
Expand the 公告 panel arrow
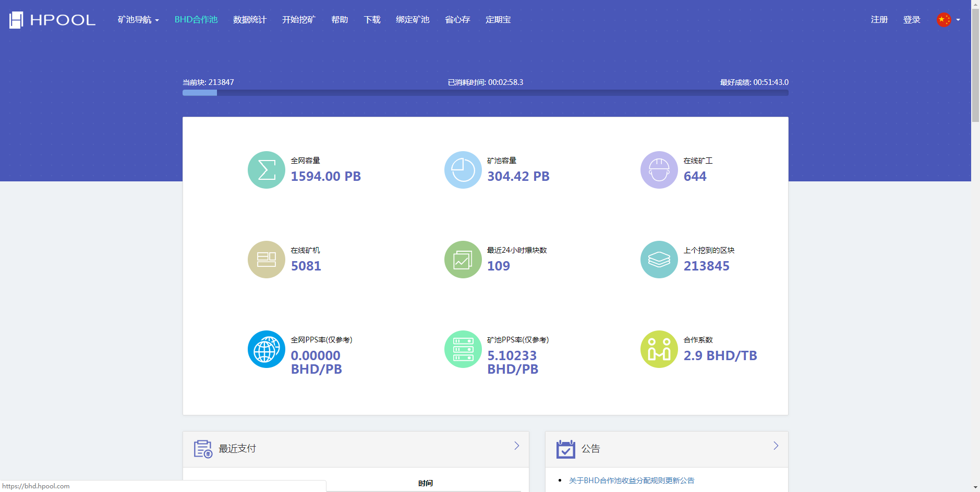click(x=776, y=446)
